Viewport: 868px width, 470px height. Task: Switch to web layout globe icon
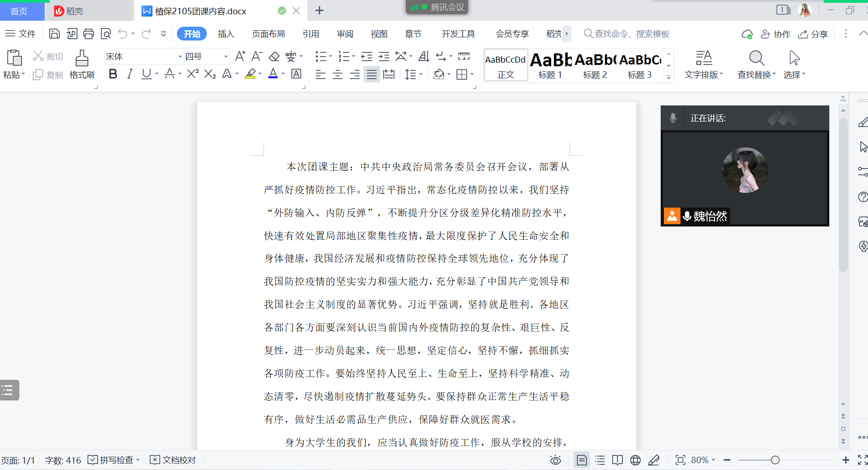point(635,460)
